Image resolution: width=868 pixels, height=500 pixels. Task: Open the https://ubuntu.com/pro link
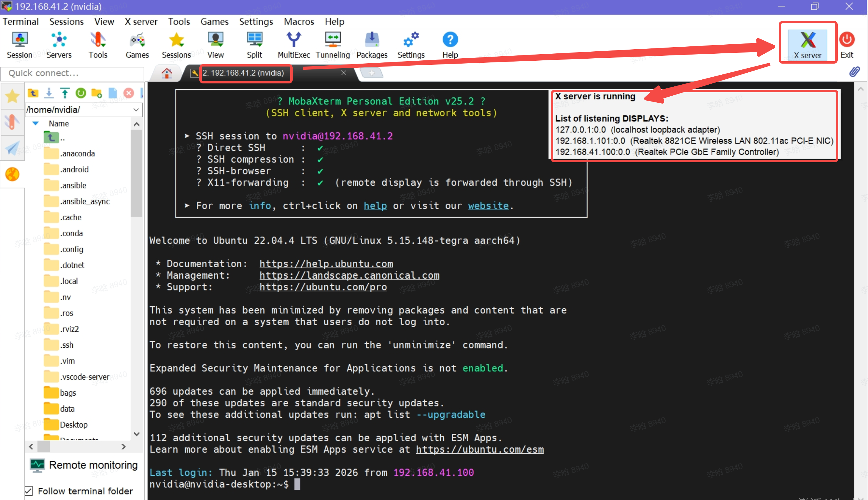323,287
